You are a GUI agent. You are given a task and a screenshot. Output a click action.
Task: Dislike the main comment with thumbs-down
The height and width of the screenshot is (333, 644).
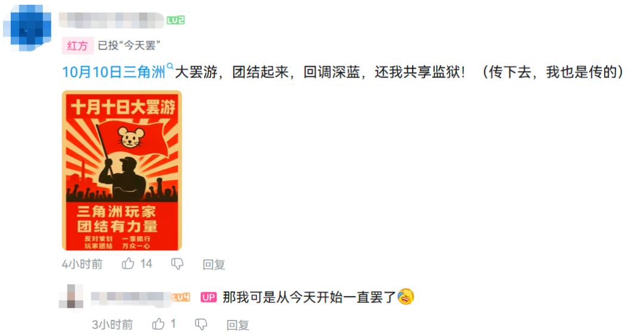178,264
